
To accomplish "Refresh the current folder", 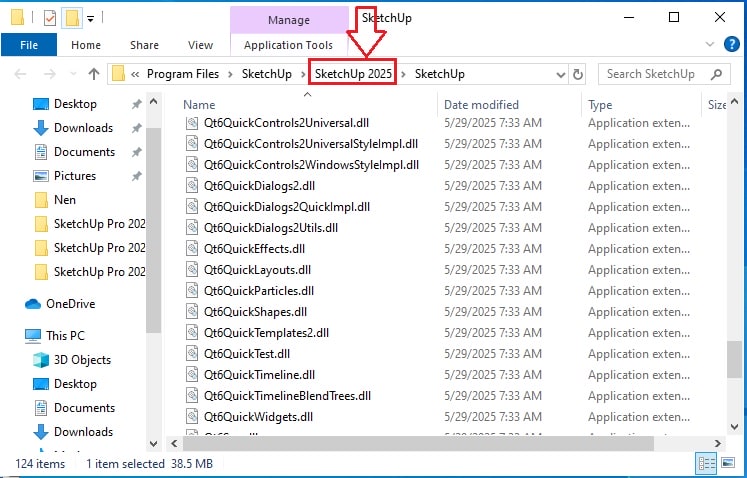I will 577,74.
